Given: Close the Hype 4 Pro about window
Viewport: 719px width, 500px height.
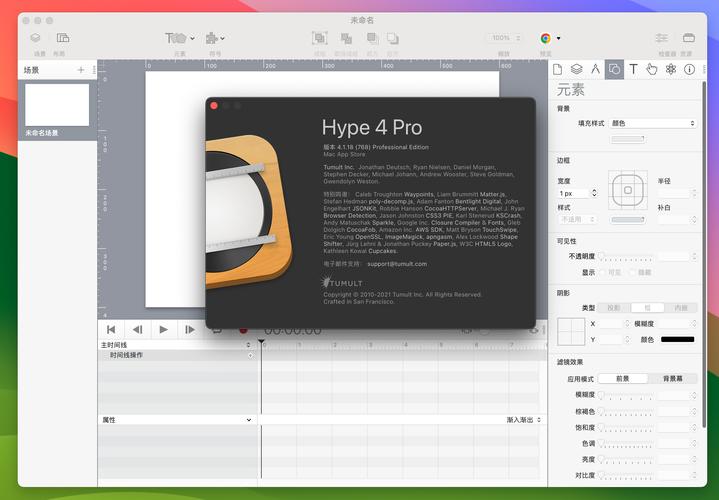Looking at the screenshot, I should point(214,106).
